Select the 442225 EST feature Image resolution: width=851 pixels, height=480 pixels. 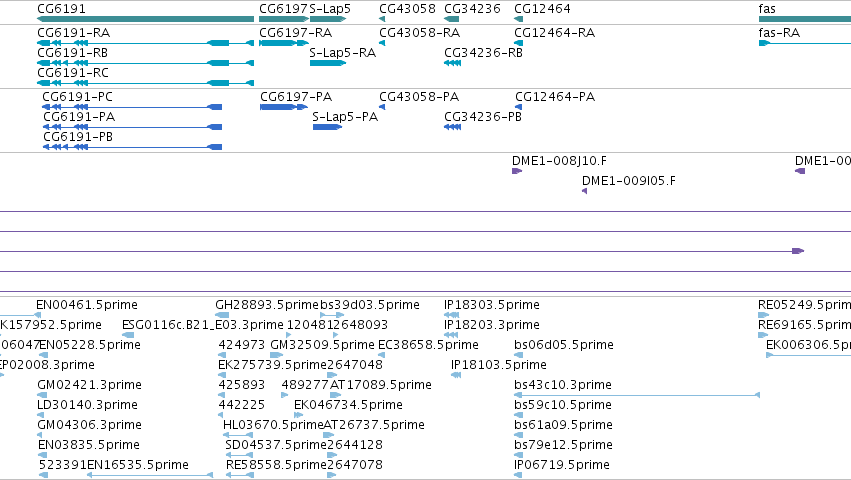tap(221, 415)
